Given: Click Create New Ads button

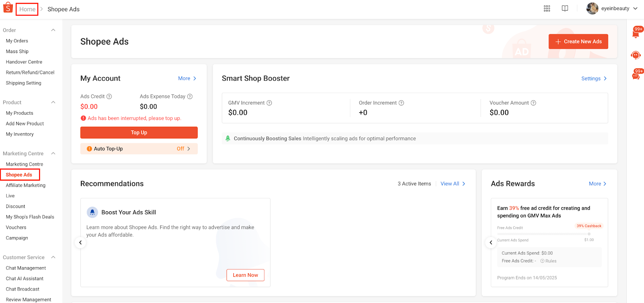Looking at the screenshot, I should coord(578,41).
